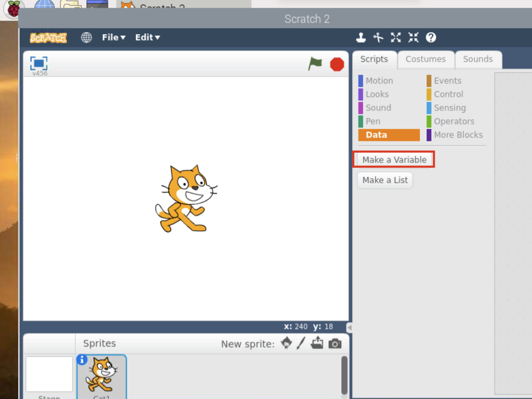Switch to the Scripts tab
This screenshot has width=532, height=399.
click(374, 59)
